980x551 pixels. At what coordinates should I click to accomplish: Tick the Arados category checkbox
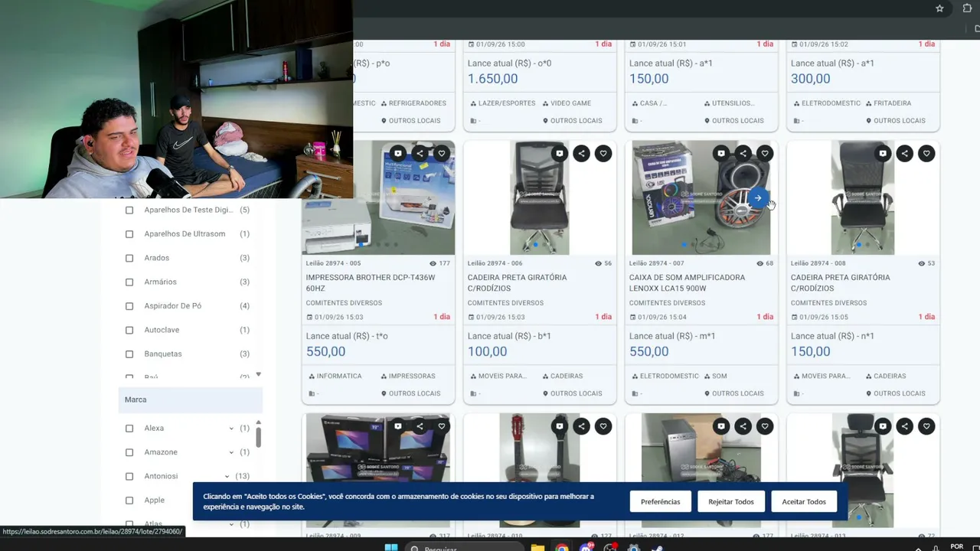129,258
